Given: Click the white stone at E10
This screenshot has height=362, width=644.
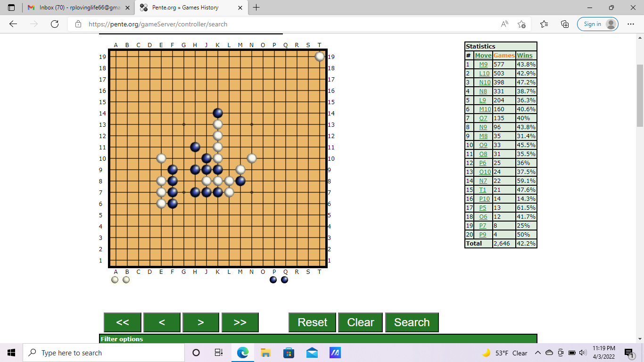Looking at the screenshot, I should (x=161, y=158).
